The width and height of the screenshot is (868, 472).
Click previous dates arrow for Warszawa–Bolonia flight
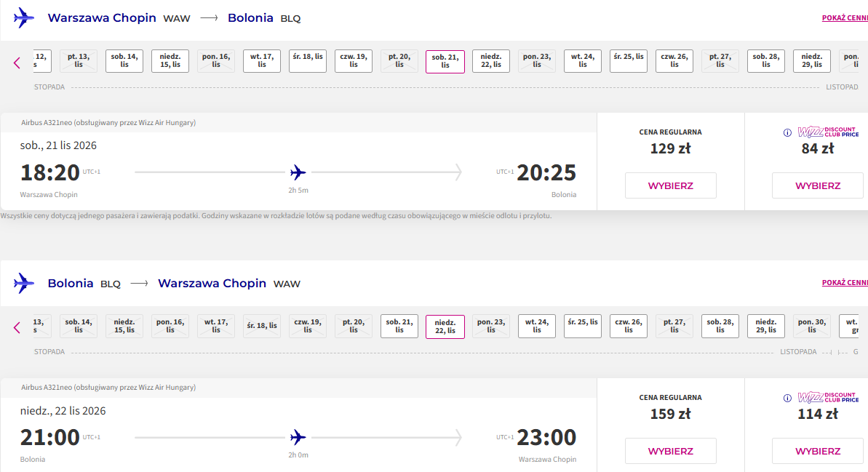point(17,63)
